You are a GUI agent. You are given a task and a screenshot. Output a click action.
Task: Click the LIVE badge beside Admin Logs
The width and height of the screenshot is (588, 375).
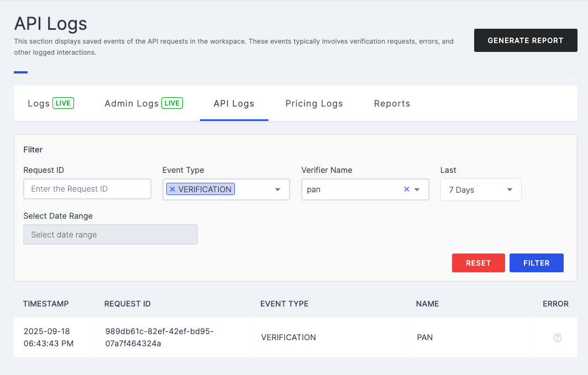(172, 103)
